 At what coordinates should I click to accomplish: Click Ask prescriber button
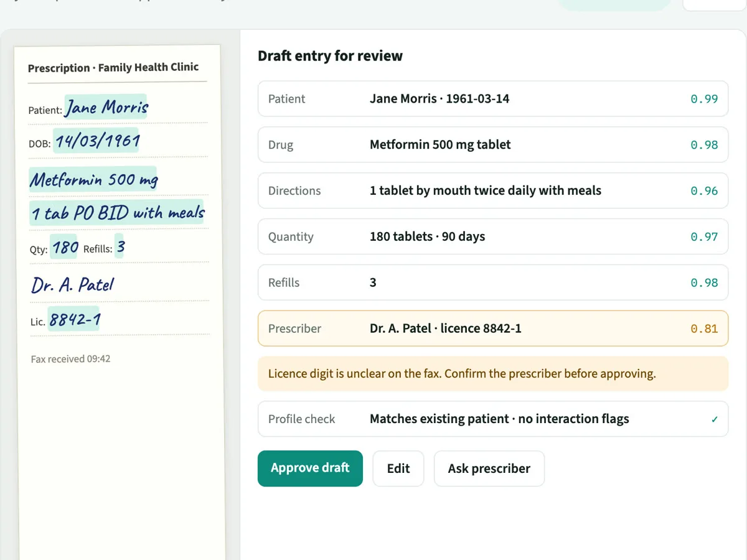[x=489, y=469]
